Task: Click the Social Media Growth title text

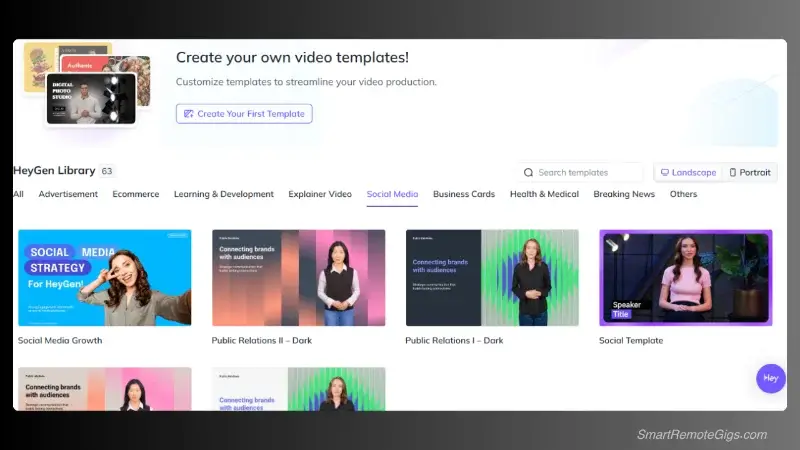Action: (60, 340)
